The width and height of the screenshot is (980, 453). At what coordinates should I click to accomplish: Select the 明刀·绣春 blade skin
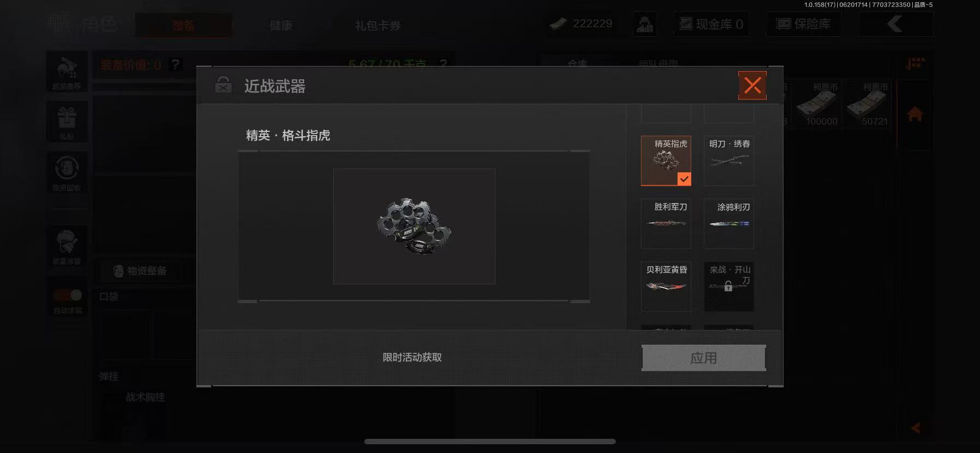tap(729, 161)
